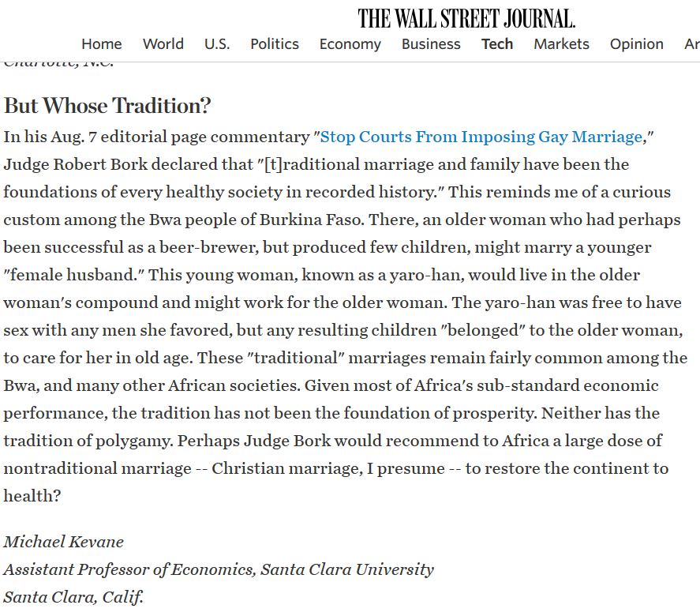Go to the World section
The image size is (700, 616).
(x=163, y=44)
